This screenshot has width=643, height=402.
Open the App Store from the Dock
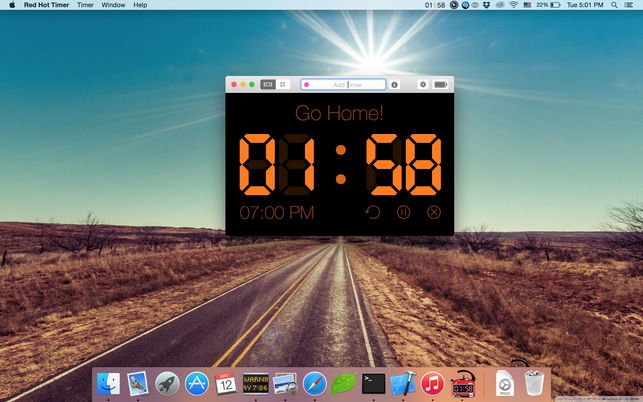[197, 384]
